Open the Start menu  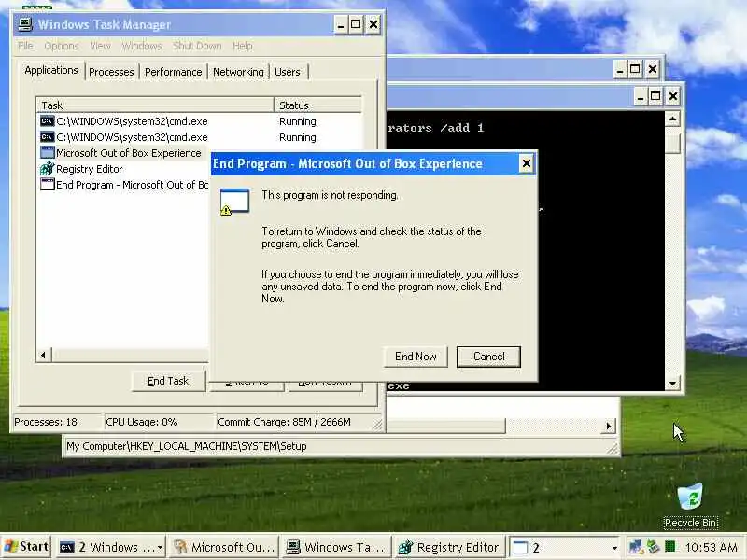point(27,547)
